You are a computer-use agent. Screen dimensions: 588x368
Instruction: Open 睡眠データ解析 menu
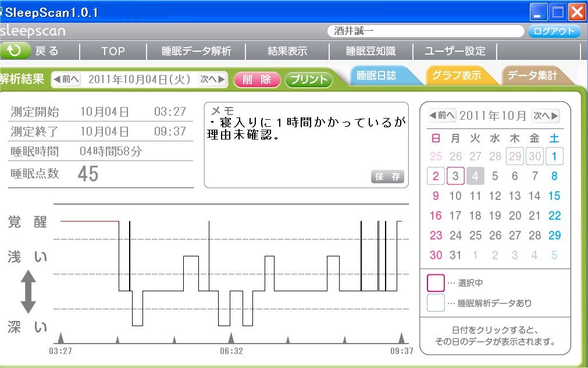tap(196, 51)
